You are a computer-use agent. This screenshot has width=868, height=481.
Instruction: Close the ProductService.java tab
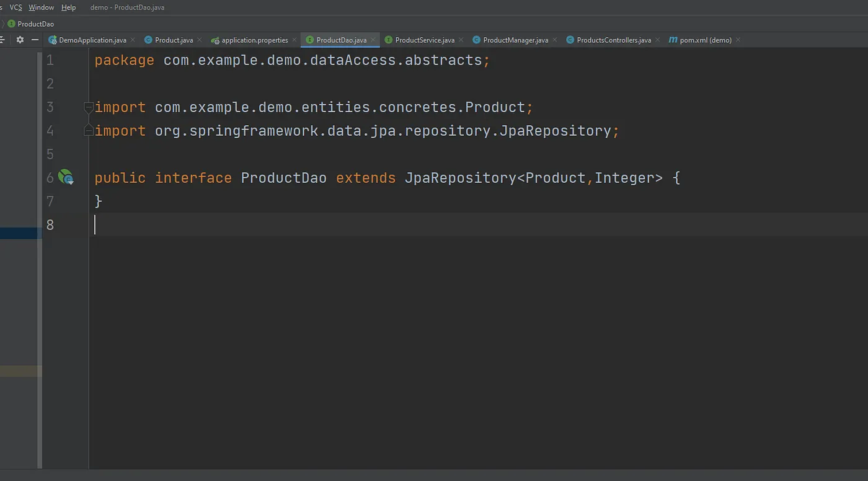pos(461,40)
